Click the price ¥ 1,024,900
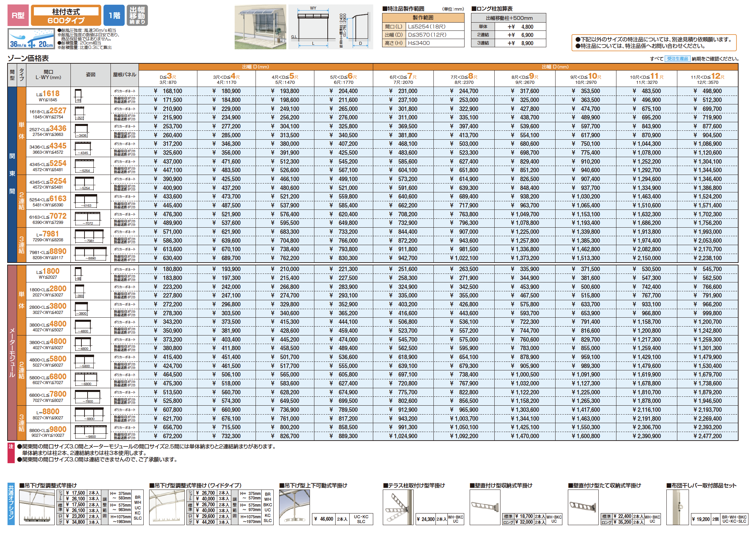The height and width of the screenshot is (533, 756). coord(403,436)
